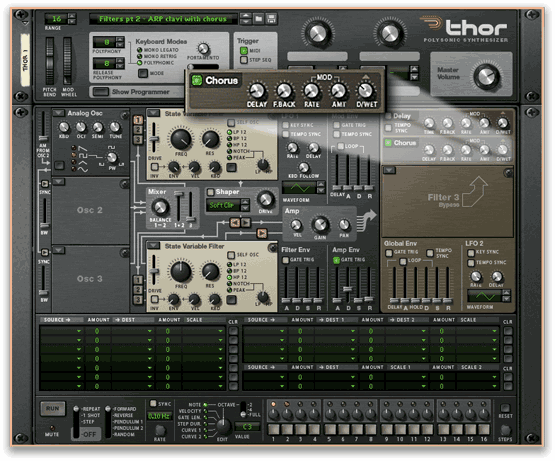Select the POLYPHONIC keyboard mode
The height and width of the screenshot is (461, 555).
click(140, 63)
